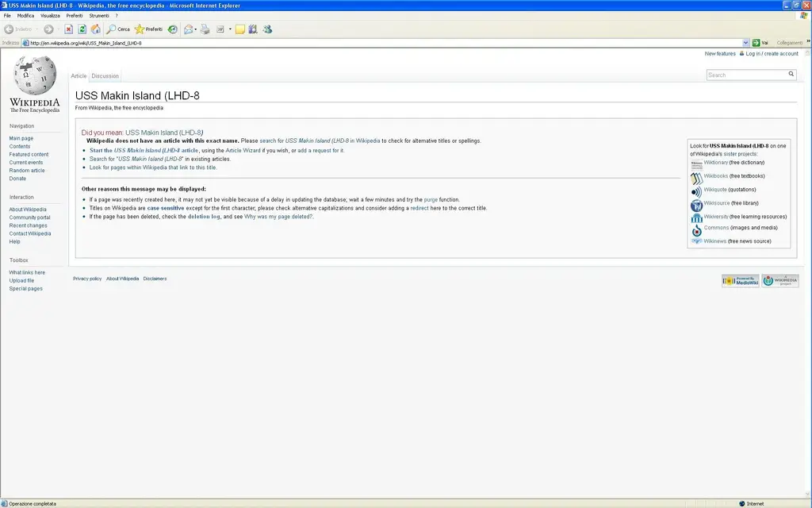Viewport: 812px width, 508px height.
Task: Click the edit page document icon
Action: point(220,29)
